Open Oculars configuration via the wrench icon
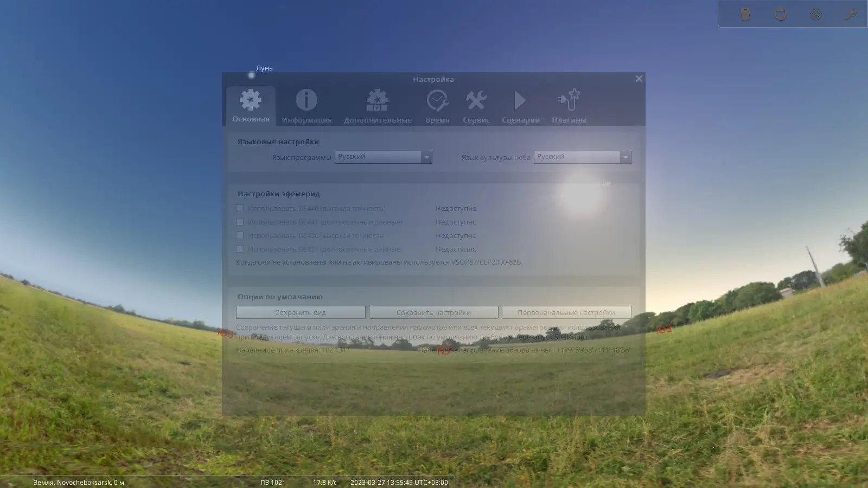 (x=851, y=14)
